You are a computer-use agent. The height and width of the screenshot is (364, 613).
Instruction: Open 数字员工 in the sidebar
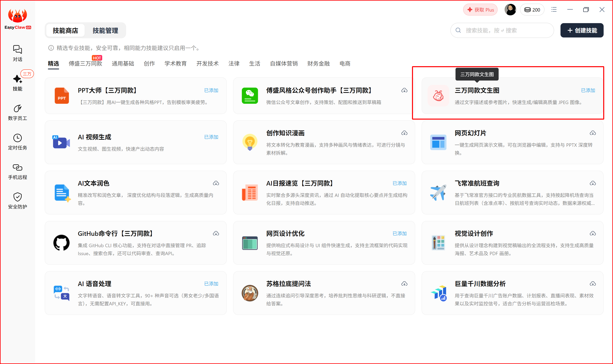[x=17, y=113]
